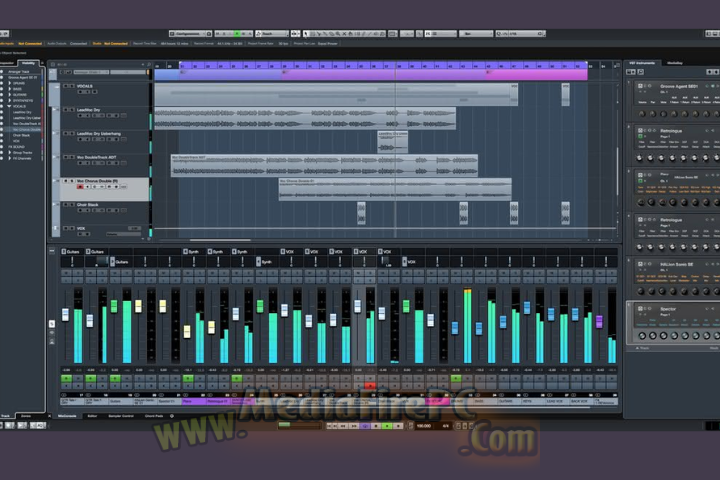Click the Spector instrument name in rack

tap(668, 309)
